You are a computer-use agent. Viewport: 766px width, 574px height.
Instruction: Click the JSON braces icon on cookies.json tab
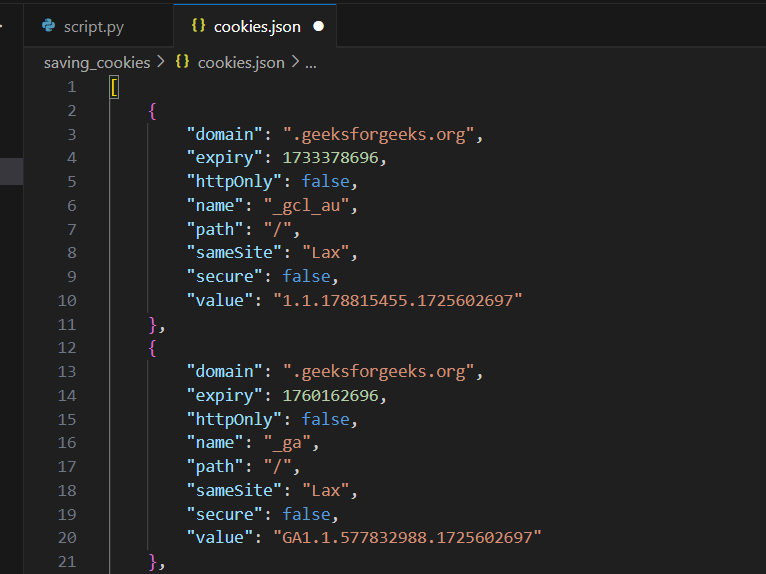click(x=198, y=25)
